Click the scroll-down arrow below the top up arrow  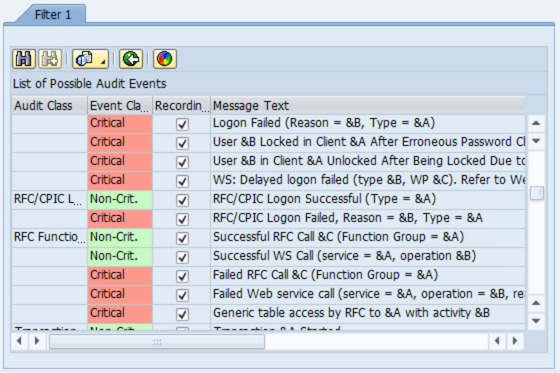536,141
